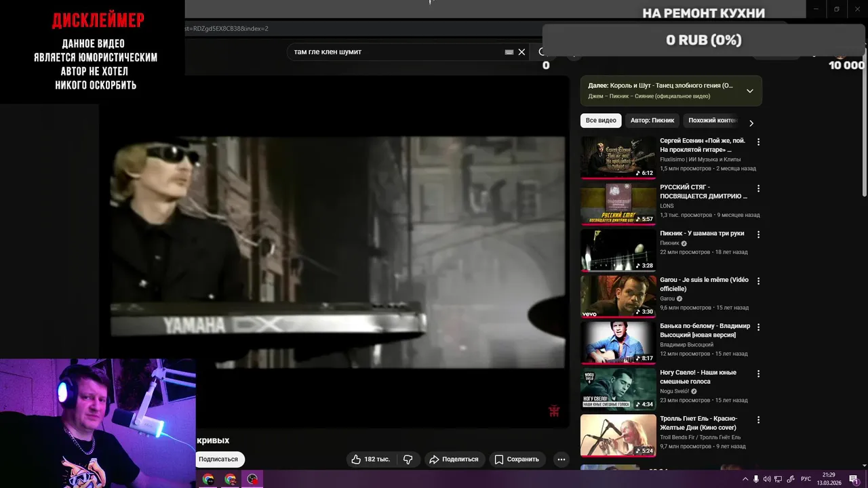Image resolution: width=868 pixels, height=488 pixels.
Task: Click the Nogu Svelo! channel name
Action: point(674,391)
